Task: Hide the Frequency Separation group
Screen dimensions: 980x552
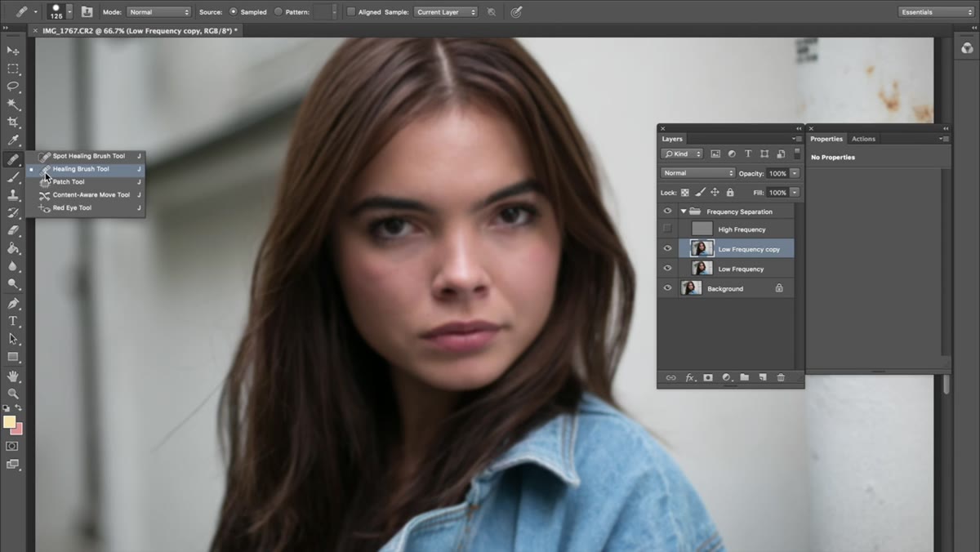Action: (x=667, y=211)
